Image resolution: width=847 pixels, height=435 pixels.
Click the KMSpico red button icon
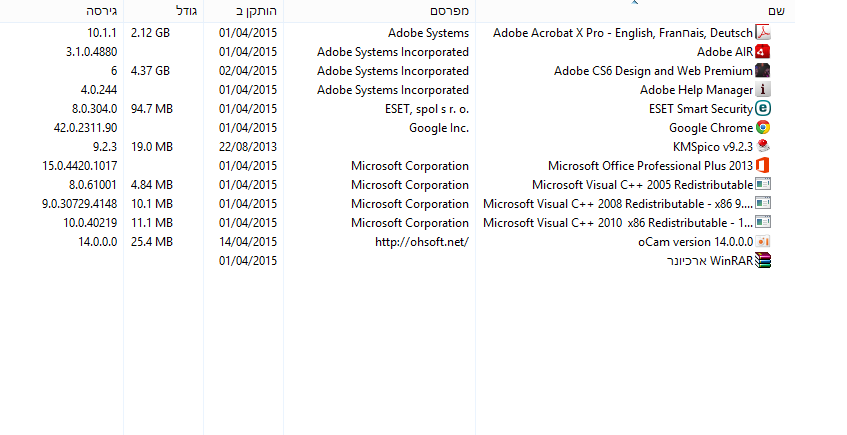pos(763,146)
